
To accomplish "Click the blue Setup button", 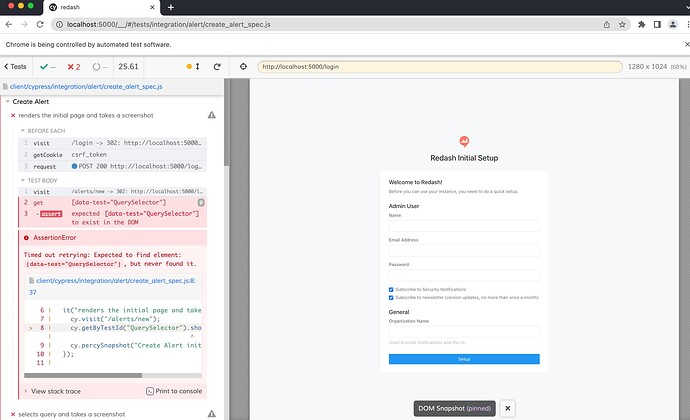I will pos(464,359).
